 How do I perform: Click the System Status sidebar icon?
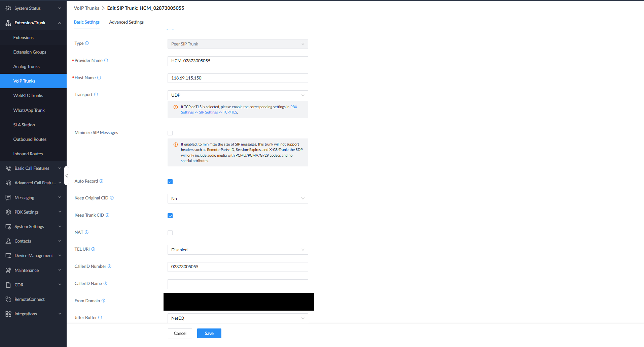point(8,8)
